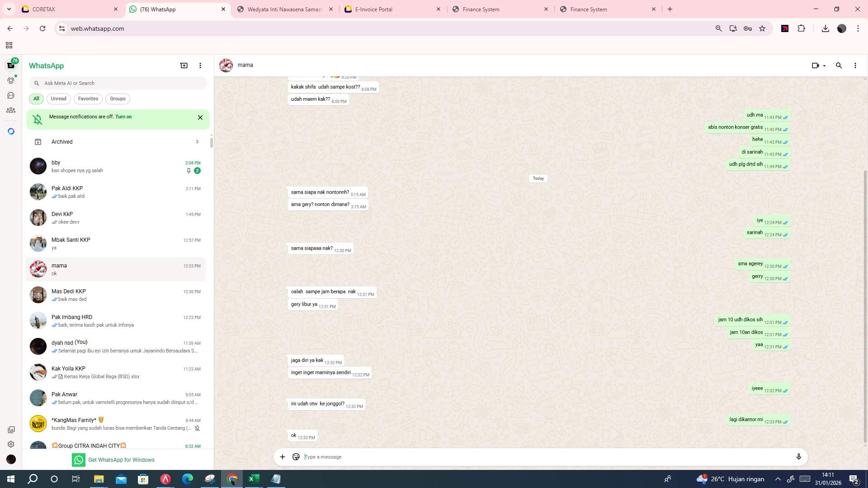Record a voice message with the microphone
Image resolution: width=868 pixels, height=488 pixels.
point(799,457)
